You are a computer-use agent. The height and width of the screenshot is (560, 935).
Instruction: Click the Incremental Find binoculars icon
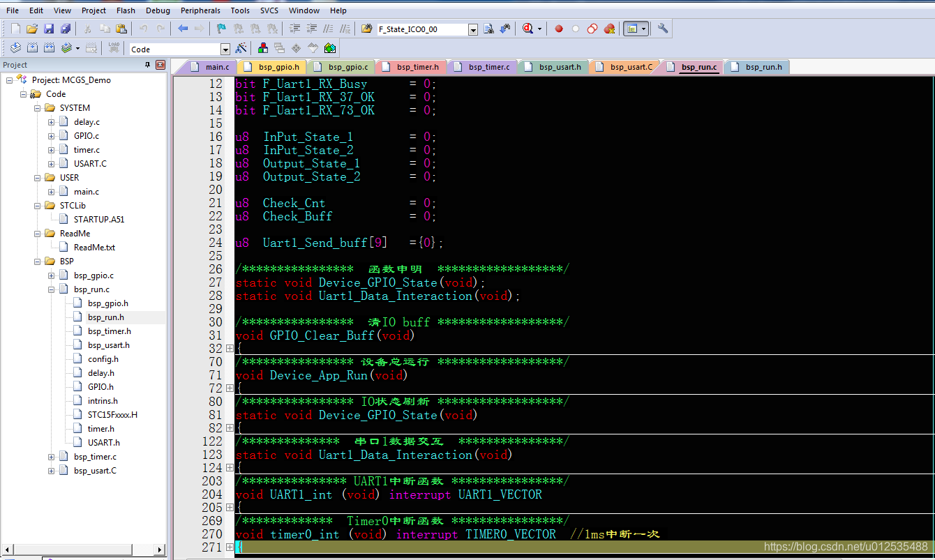point(504,29)
